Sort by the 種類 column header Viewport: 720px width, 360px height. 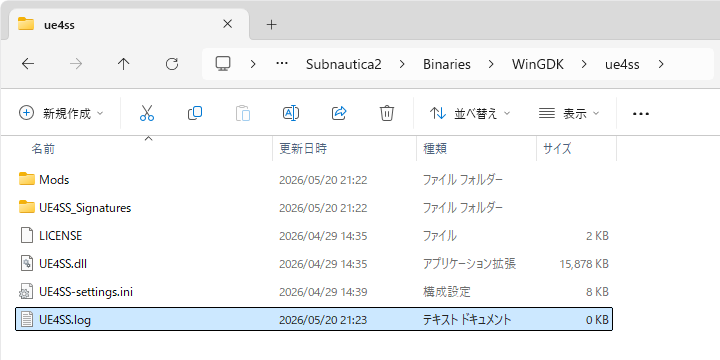[435, 149]
